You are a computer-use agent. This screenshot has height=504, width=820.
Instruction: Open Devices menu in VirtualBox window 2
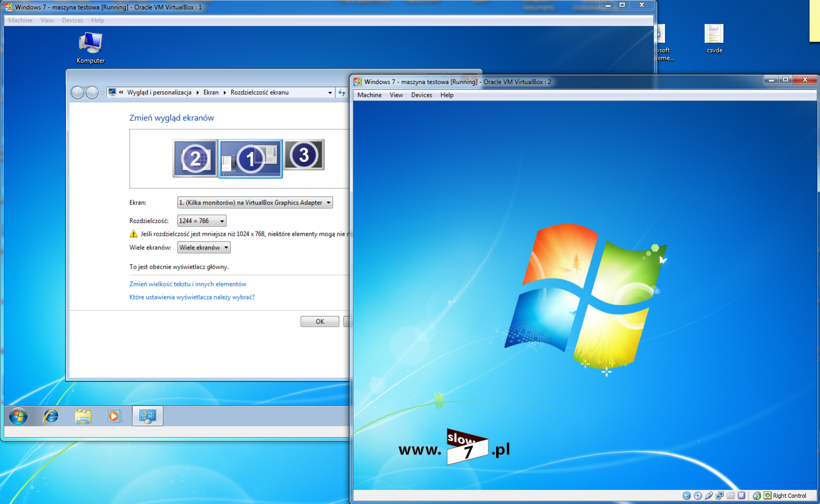pos(421,95)
